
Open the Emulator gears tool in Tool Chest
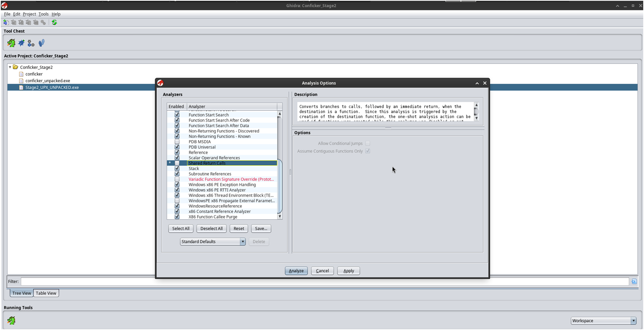[31, 43]
